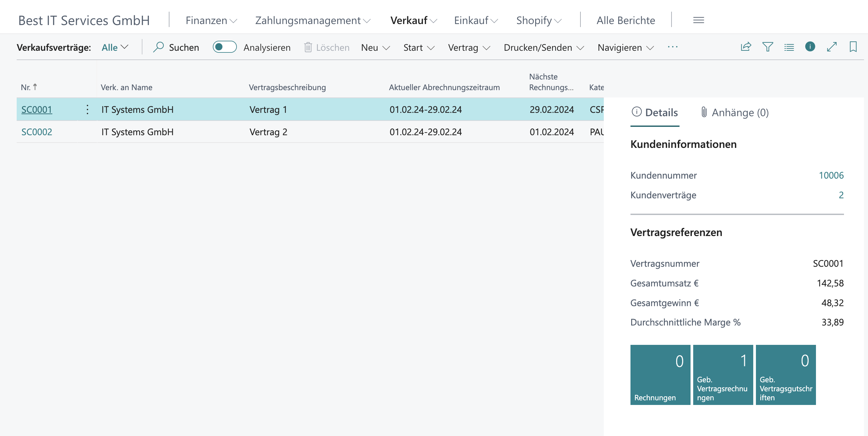
Task: Click the info icon in toolbar
Action: [810, 47]
